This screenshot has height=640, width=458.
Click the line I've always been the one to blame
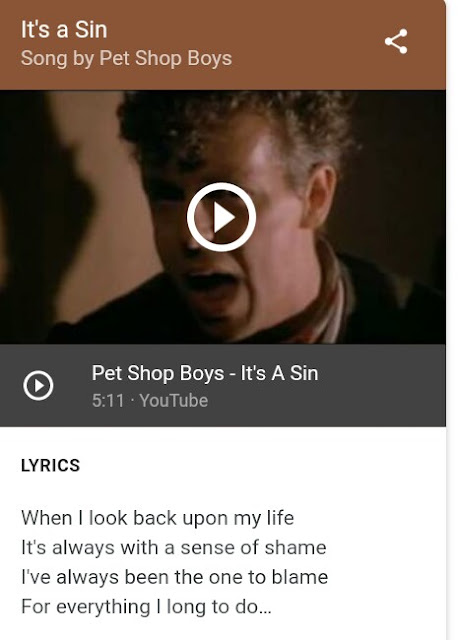coord(175,577)
